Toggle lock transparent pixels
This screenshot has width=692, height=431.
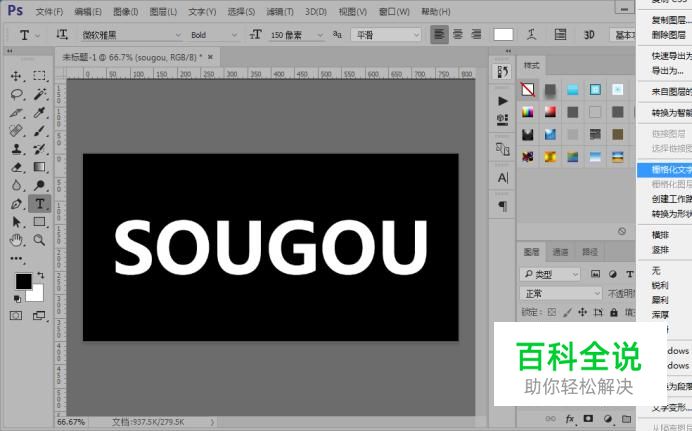(x=552, y=312)
